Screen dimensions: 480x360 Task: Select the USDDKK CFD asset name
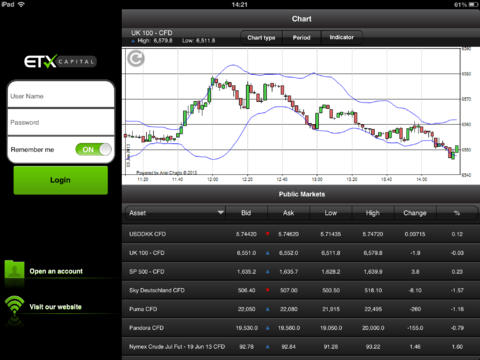(x=148, y=234)
